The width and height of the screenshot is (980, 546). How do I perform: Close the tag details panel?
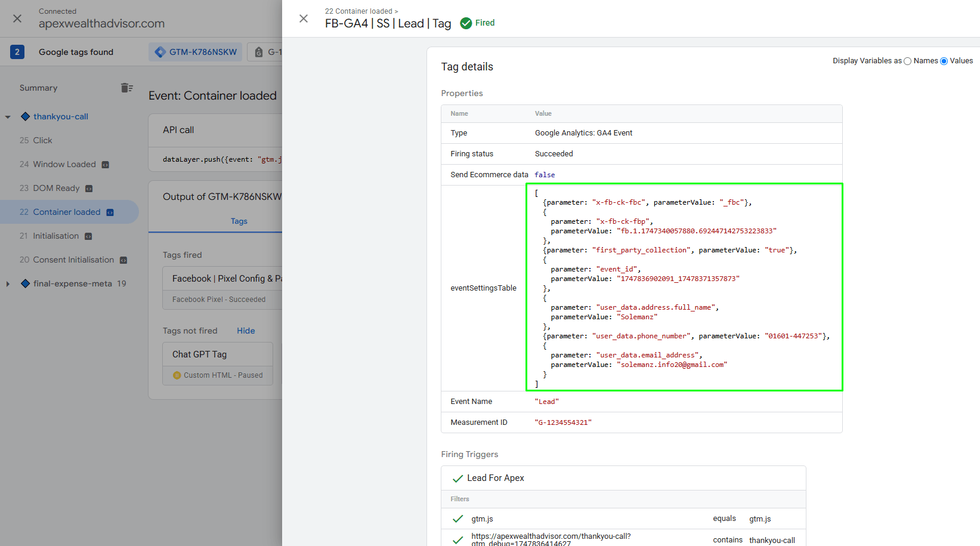click(304, 18)
